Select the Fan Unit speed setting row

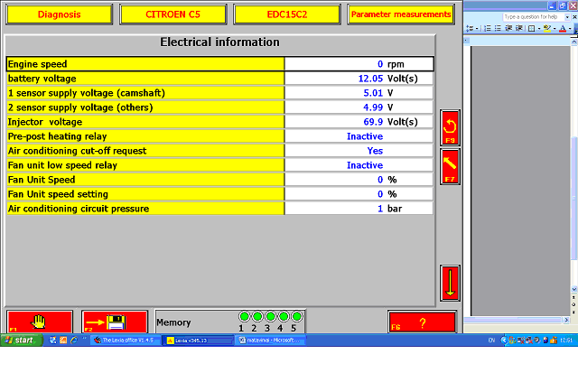(219, 194)
